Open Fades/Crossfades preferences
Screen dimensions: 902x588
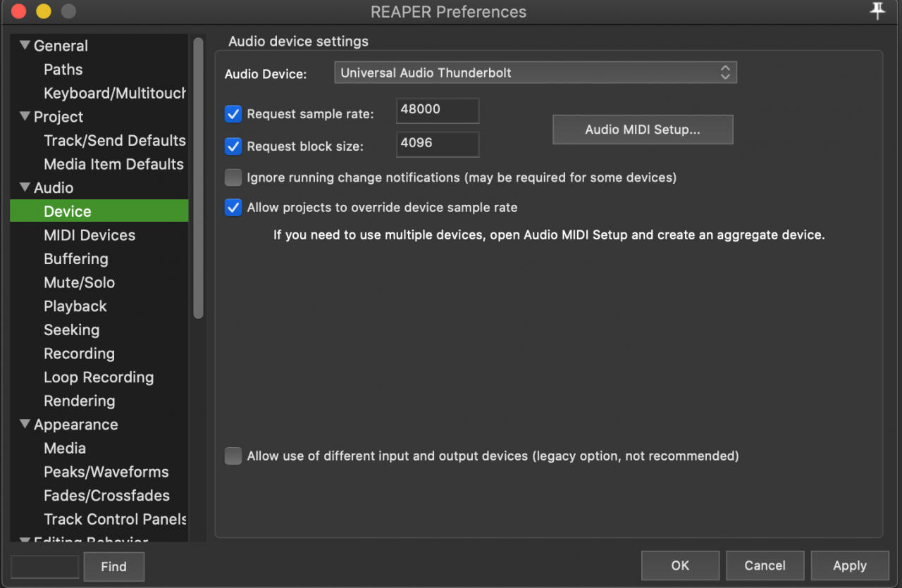tap(106, 495)
